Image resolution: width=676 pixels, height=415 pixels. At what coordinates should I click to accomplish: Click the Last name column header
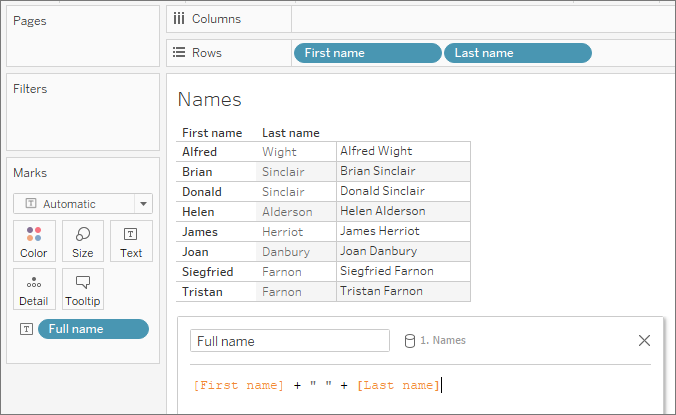[x=291, y=133]
